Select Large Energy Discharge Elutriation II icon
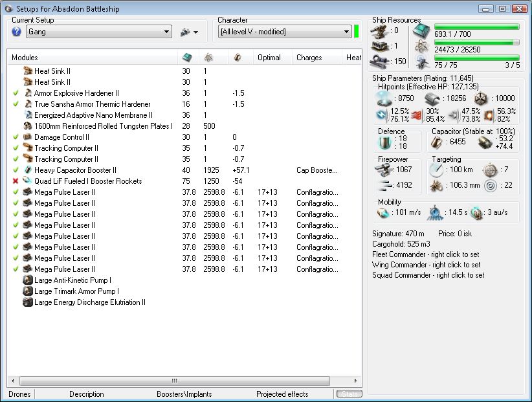The height and width of the screenshot is (402, 532). [x=27, y=302]
